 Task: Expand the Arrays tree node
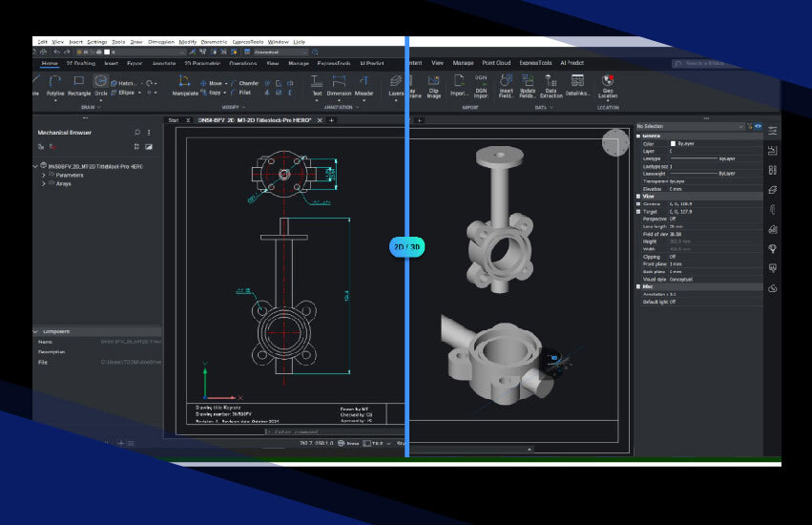pyautogui.click(x=44, y=184)
